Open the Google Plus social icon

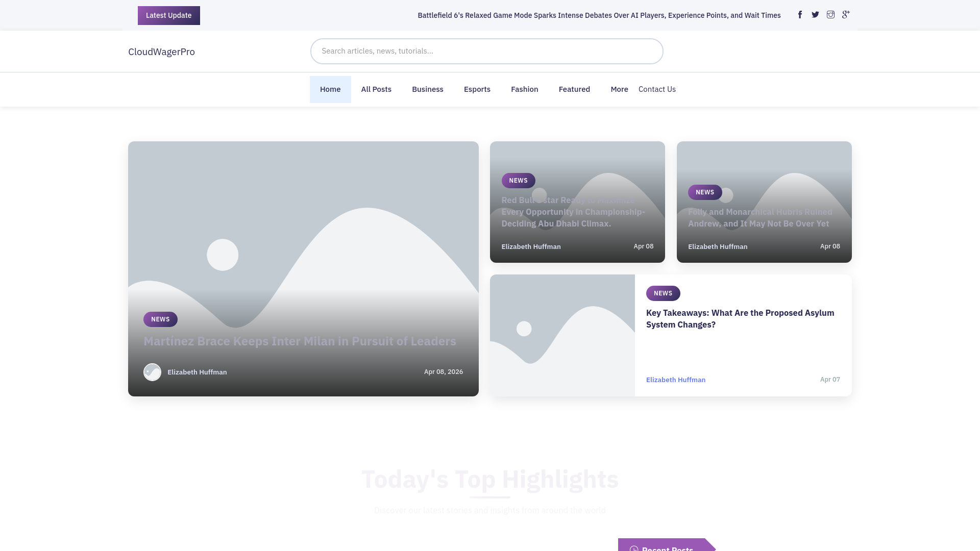846,15
